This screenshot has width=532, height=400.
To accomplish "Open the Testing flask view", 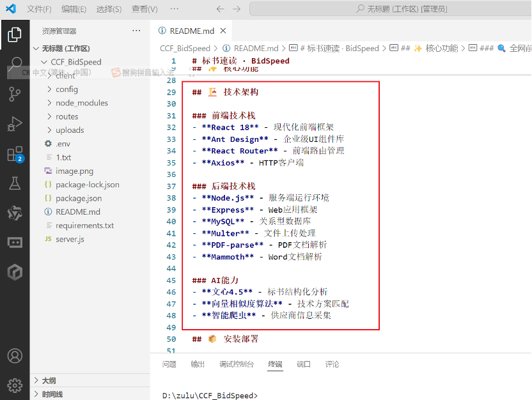I will point(15,183).
